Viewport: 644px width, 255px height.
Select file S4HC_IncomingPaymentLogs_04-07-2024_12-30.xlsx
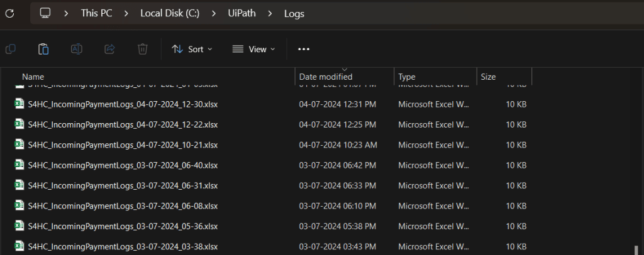123,104
